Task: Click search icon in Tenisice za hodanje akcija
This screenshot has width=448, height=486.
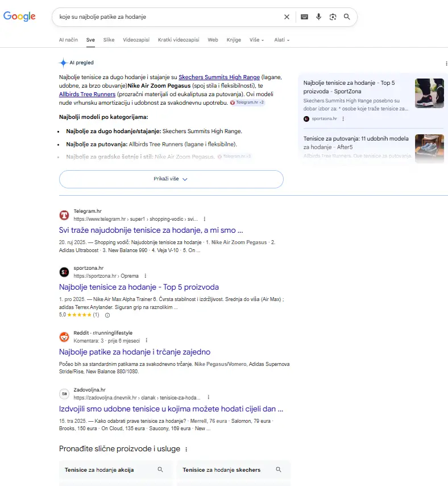Action: tap(160, 469)
